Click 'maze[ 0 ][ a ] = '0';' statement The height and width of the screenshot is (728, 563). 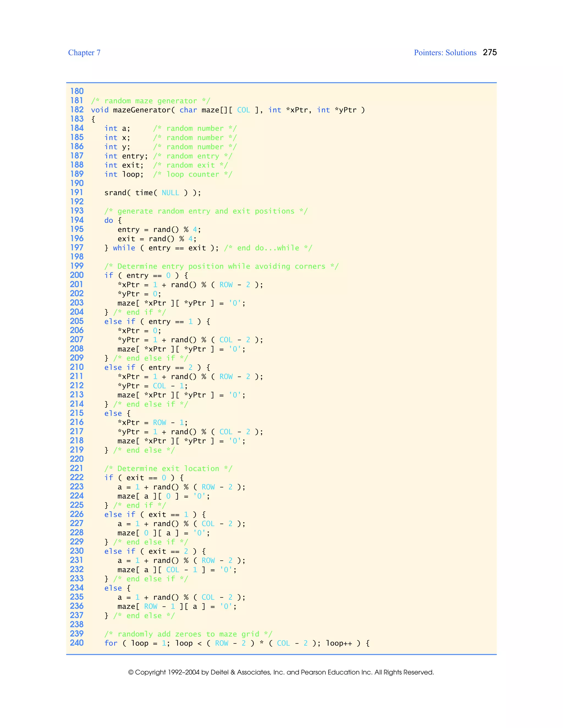point(164,533)
